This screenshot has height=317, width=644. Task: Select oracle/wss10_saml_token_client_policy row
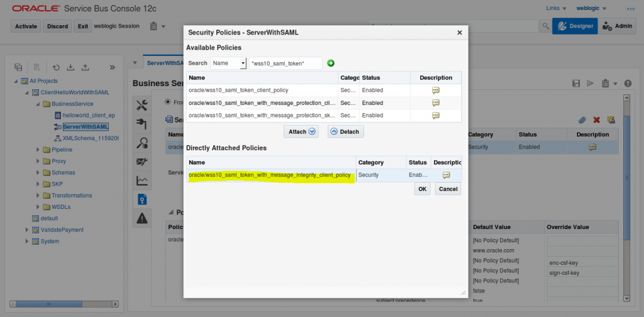(x=324, y=91)
